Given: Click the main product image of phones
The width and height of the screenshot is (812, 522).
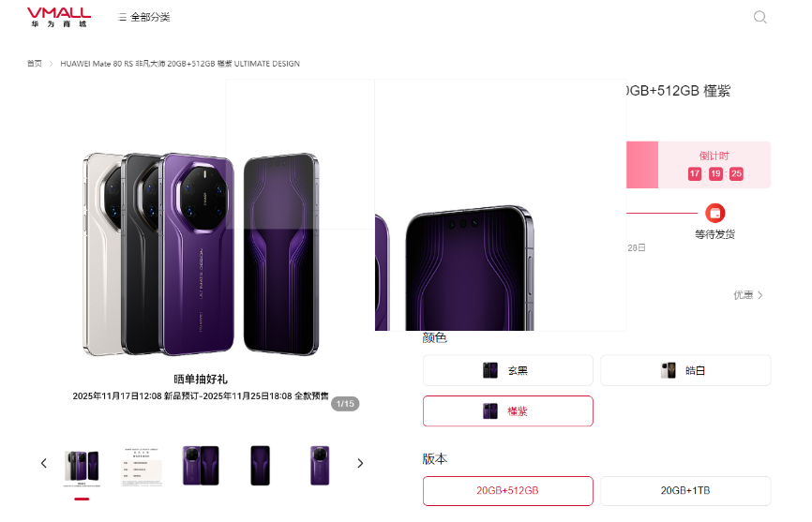Looking at the screenshot, I should coord(201,253).
